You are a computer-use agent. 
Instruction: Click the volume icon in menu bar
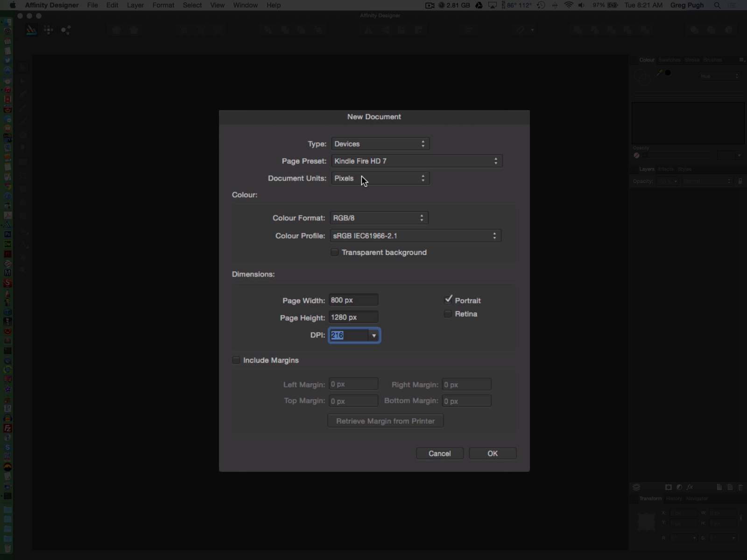pos(582,5)
